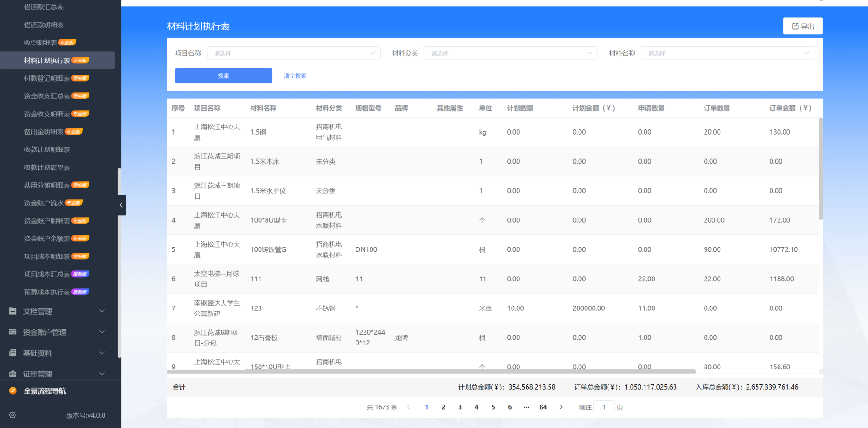Click next page arrow in pagination

point(561,407)
